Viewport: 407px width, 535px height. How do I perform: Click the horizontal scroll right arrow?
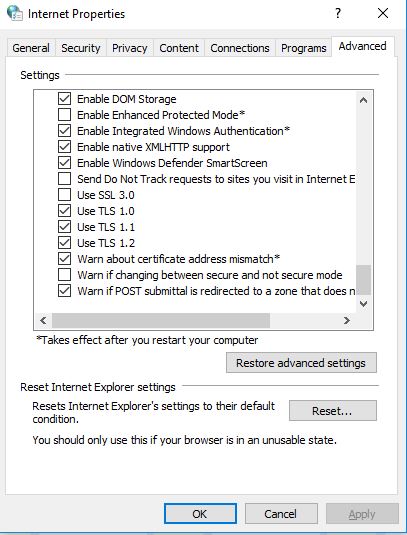point(347,320)
